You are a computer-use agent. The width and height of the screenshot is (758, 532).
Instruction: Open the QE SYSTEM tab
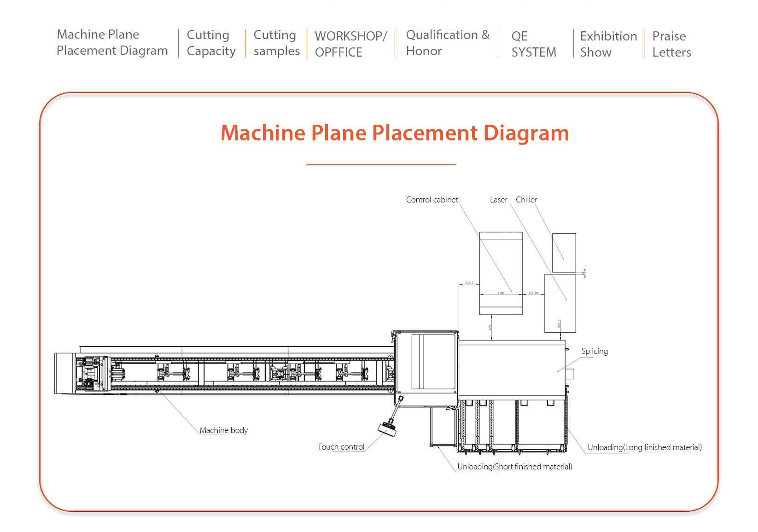[x=534, y=44]
